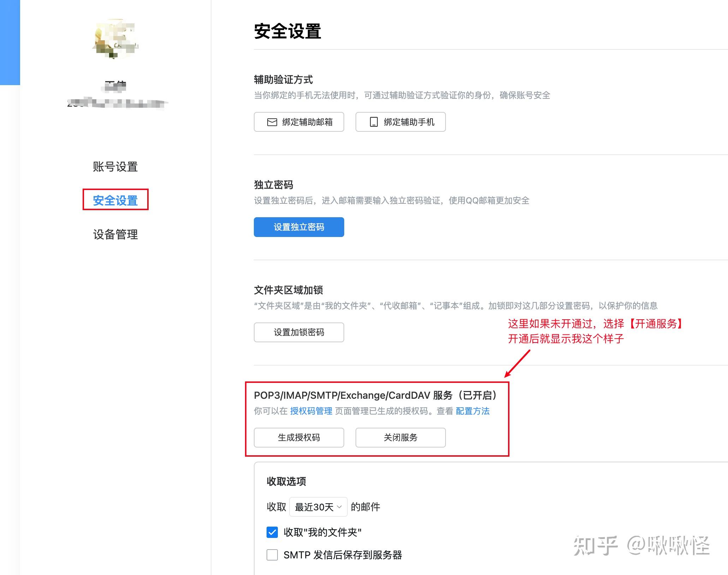This screenshot has height=575, width=728.
Task: Click phone icon in 绑定辅助手机 button
Action: click(x=374, y=122)
